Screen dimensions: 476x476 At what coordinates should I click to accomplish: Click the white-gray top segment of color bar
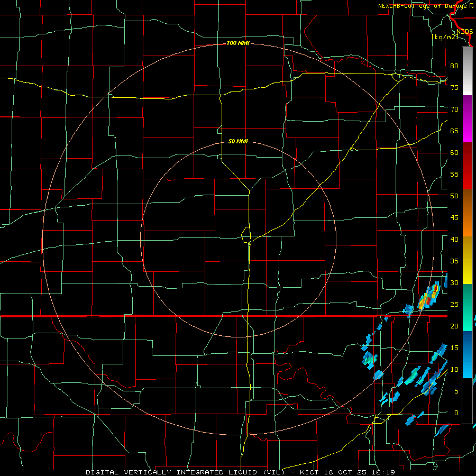click(467, 71)
